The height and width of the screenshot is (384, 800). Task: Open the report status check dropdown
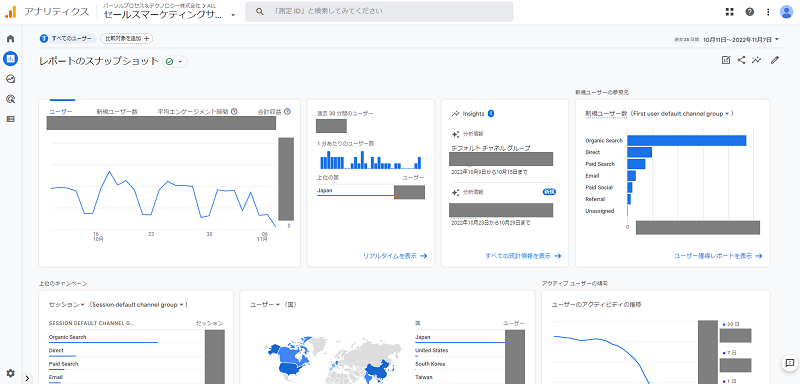(x=174, y=62)
